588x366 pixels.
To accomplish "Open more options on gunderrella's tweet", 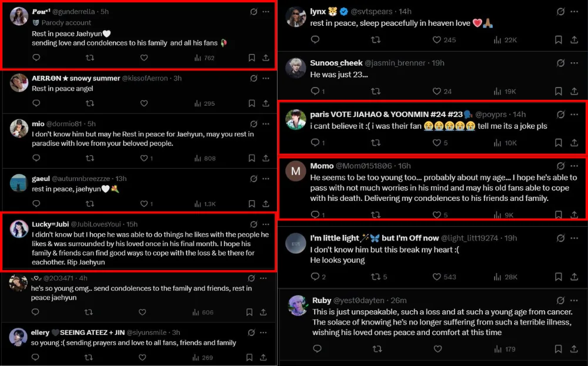I will [266, 12].
